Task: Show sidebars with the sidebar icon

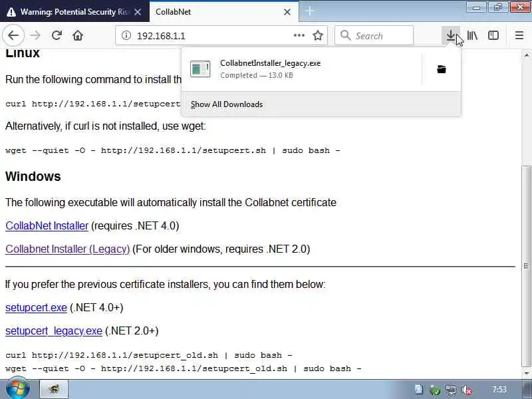Action: pos(493,35)
